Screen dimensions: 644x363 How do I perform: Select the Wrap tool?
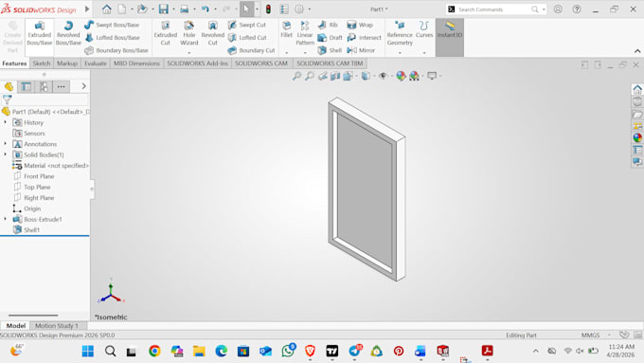pyautogui.click(x=360, y=25)
